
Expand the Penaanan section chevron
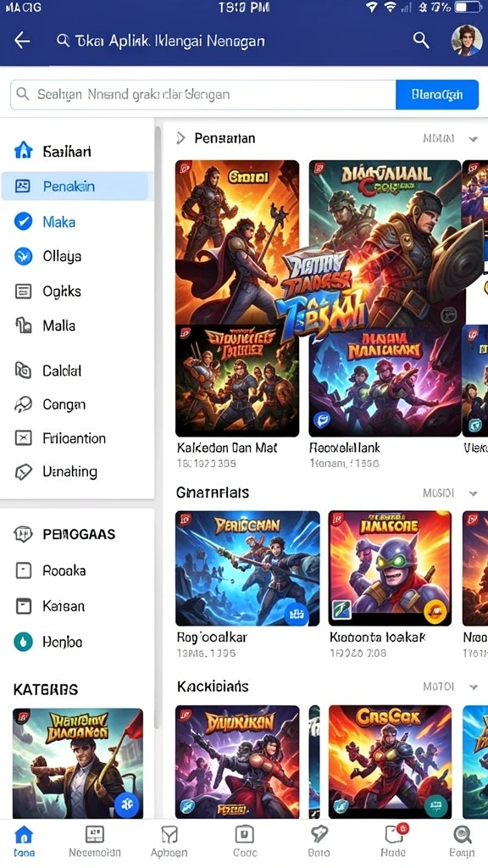pyautogui.click(x=181, y=138)
